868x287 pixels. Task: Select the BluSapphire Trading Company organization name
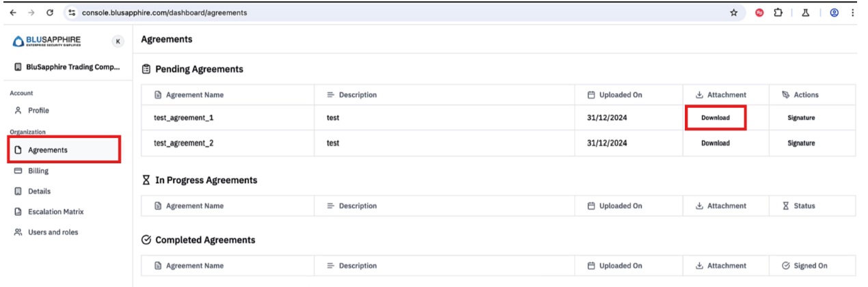(72, 68)
